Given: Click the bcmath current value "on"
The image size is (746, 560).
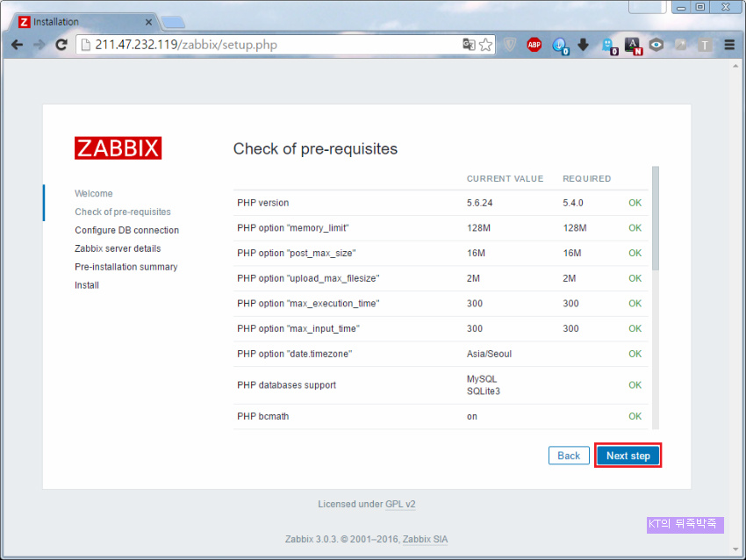Looking at the screenshot, I should tap(472, 417).
